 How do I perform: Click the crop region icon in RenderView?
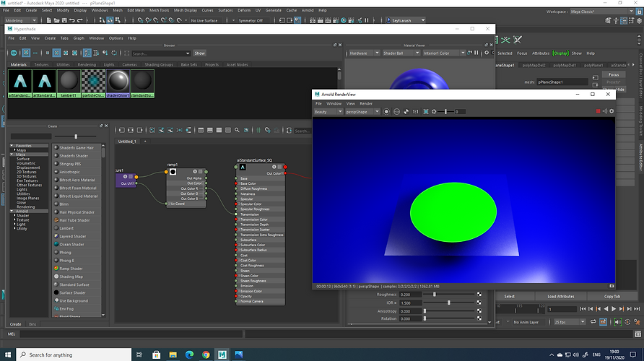pos(426,112)
